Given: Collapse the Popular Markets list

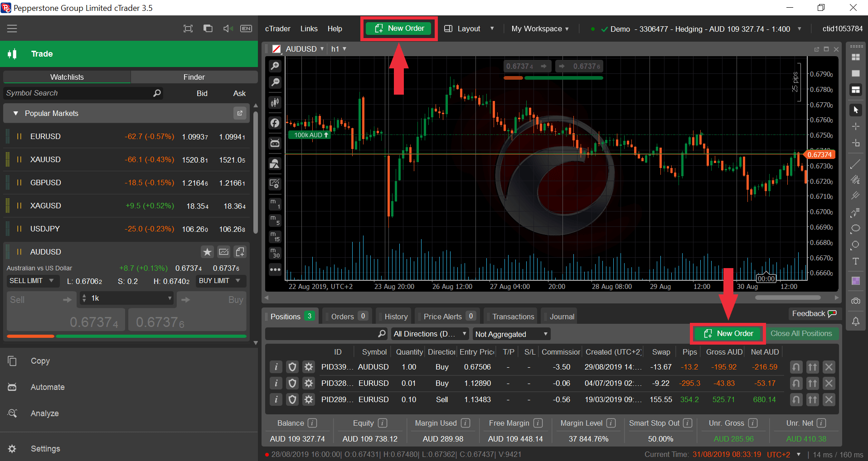Looking at the screenshot, I should tap(16, 113).
